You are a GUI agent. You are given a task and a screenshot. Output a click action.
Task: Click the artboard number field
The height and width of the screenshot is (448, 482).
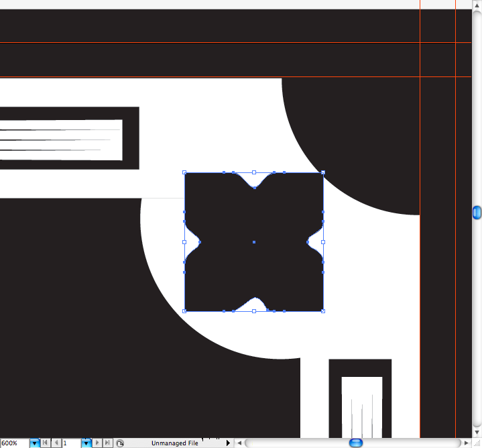coord(72,443)
